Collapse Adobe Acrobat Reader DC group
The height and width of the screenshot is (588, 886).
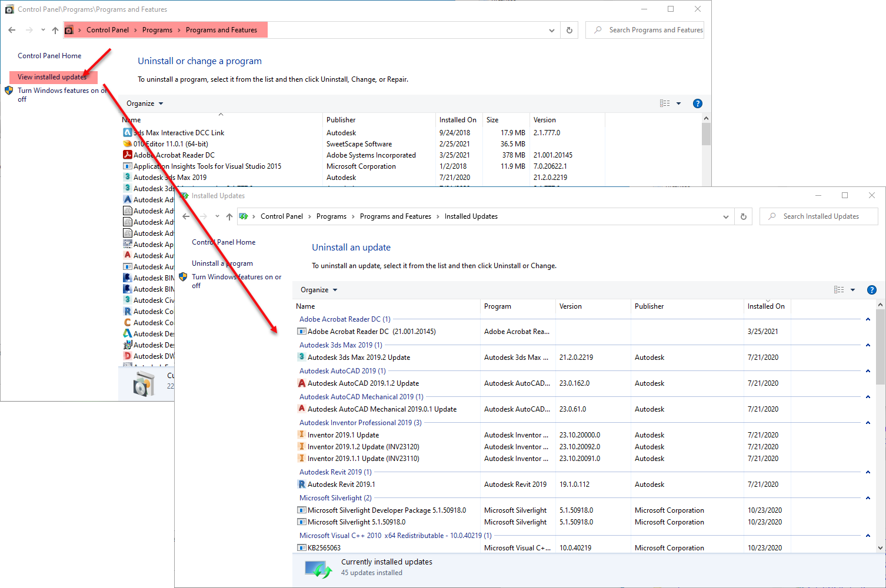tap(868, 319)
